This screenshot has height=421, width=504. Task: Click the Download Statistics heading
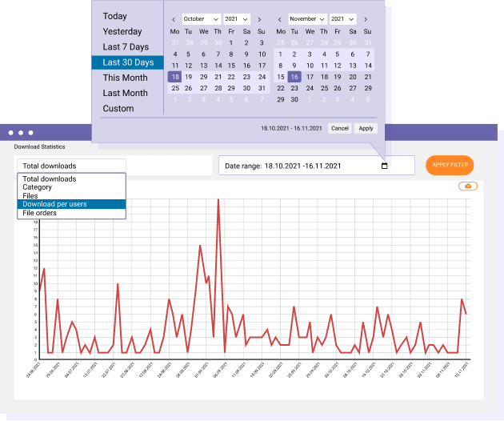click(39, 146)
